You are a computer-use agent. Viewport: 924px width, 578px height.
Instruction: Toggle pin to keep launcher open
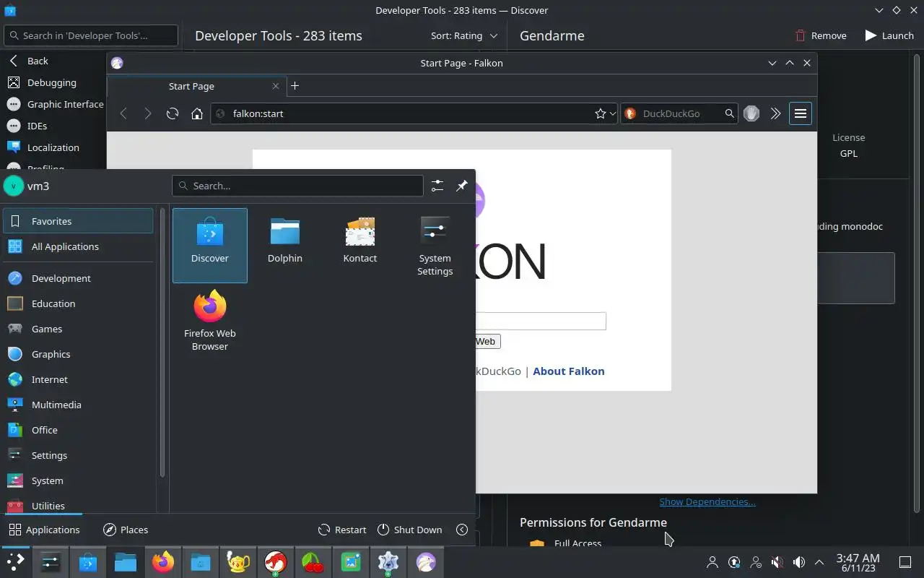462,186
